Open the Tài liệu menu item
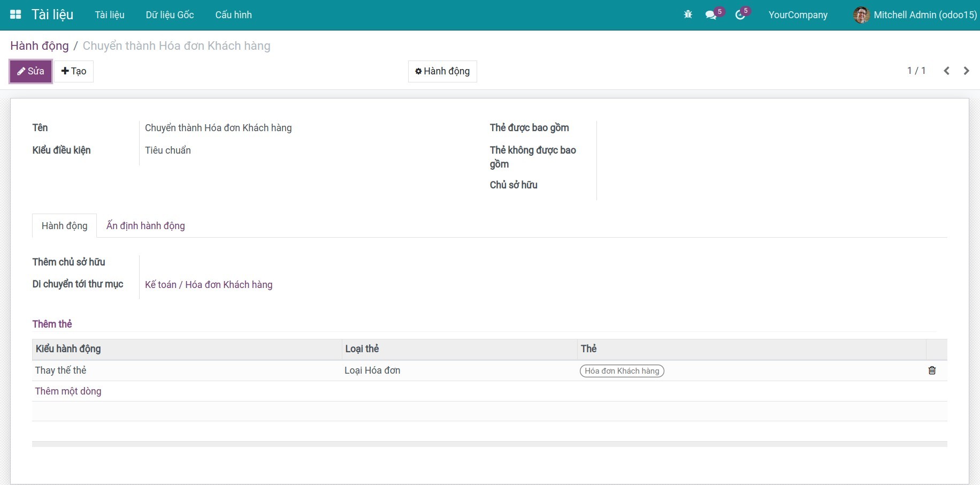 coord(110,15)
